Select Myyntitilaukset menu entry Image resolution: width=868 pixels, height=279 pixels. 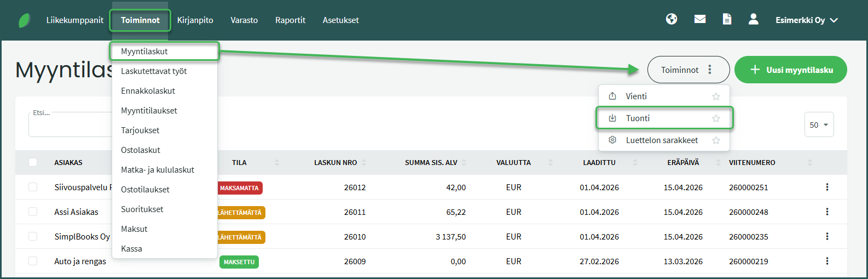tap(164, 111)
